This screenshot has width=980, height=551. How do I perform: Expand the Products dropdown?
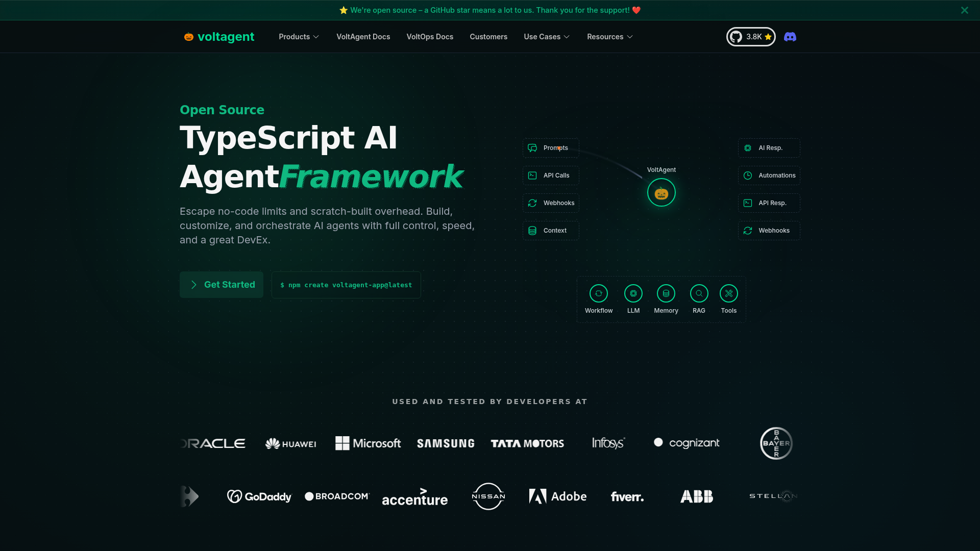tap(298, 36)
